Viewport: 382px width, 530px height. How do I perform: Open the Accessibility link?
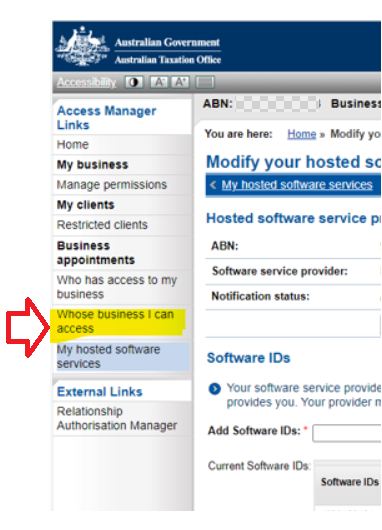(87, 82)
